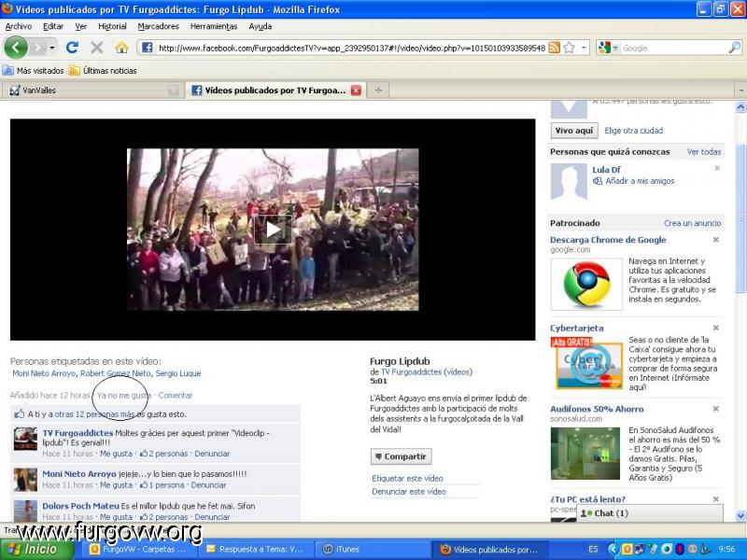
Task: Click the URL address bar field
Action: point(352,48)
